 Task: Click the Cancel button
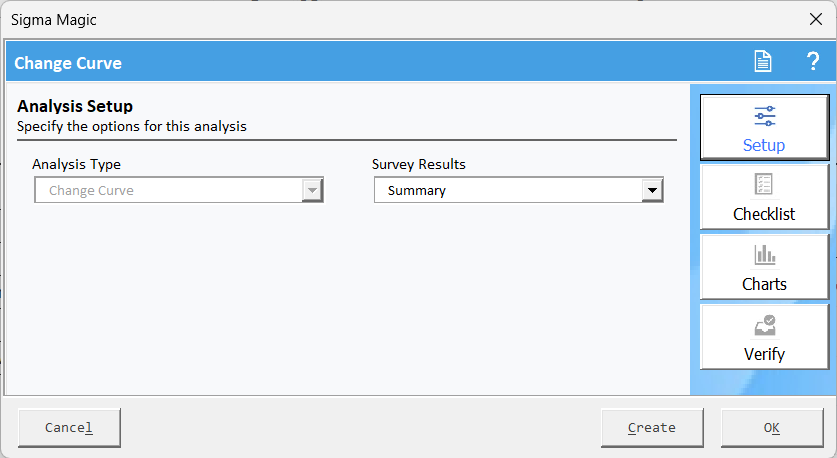69,428
